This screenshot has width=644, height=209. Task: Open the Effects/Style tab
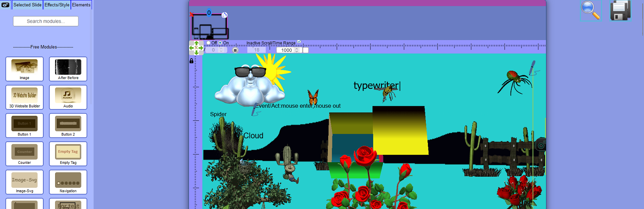pyautogui.click(x=57, y=5)
